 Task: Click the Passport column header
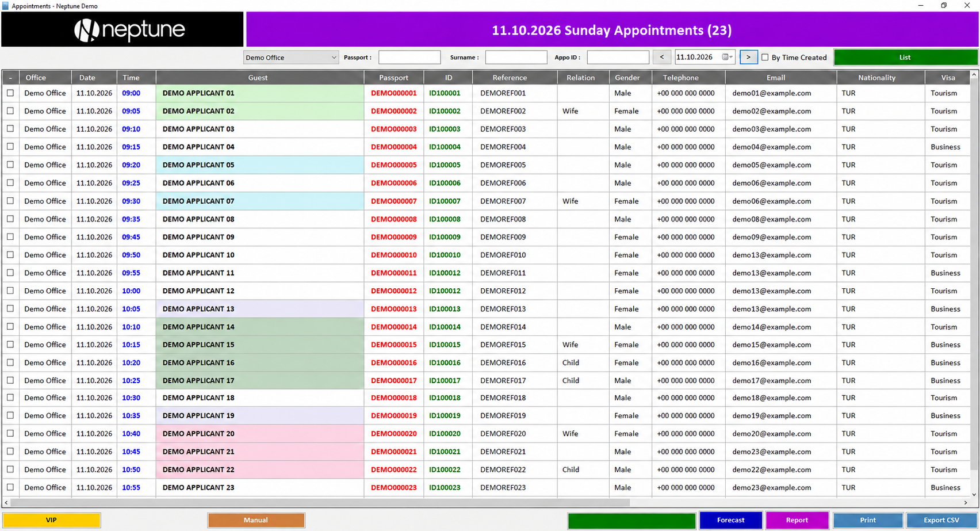(x=393, y=78)
